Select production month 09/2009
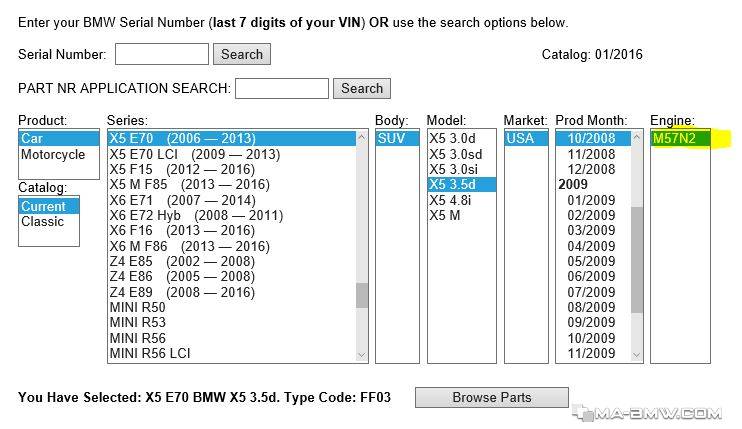The image size is (742, 429). (x=593, y=322)
